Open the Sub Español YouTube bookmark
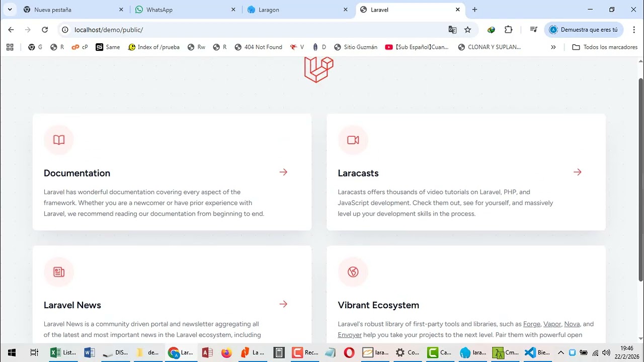The width and height of the screenshot is (644, 362). click(417, 47)
